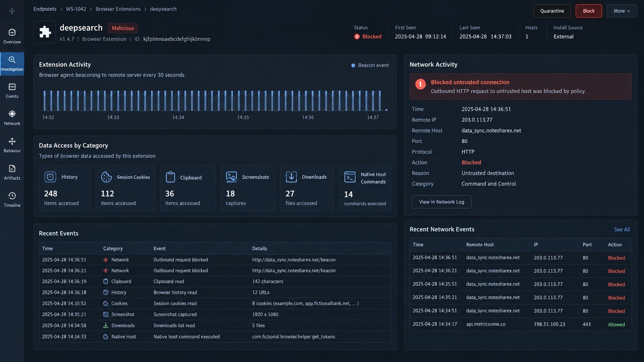Sort network events by Remote Host header
The image size is (644, 362).
[480, 245]
